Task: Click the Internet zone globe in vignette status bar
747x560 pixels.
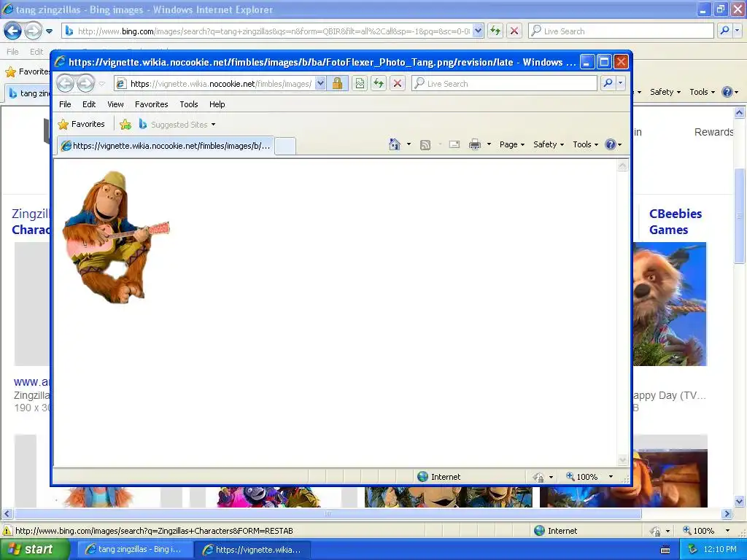Action: tap(422, 477)
